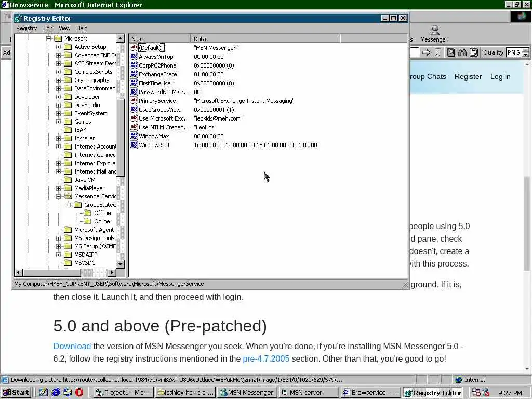The image size is (532, 399).
Task: Click the first system tray icon
Action: (x=476, y=392)
